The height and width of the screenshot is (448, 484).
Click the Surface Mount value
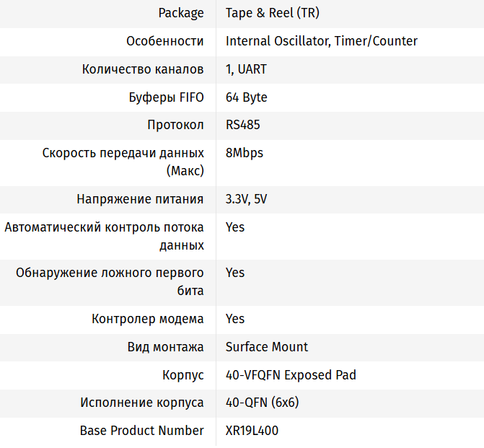pyautogui.click(x=267, y=347)
